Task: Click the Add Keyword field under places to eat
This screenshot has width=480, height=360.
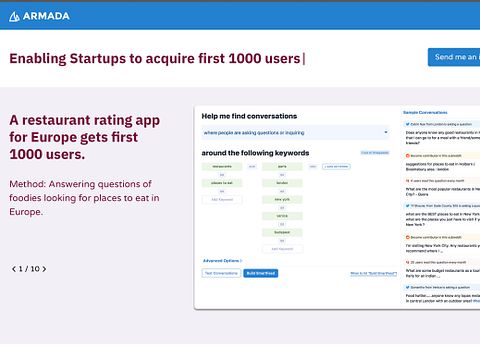Action: tap(222, 200)
